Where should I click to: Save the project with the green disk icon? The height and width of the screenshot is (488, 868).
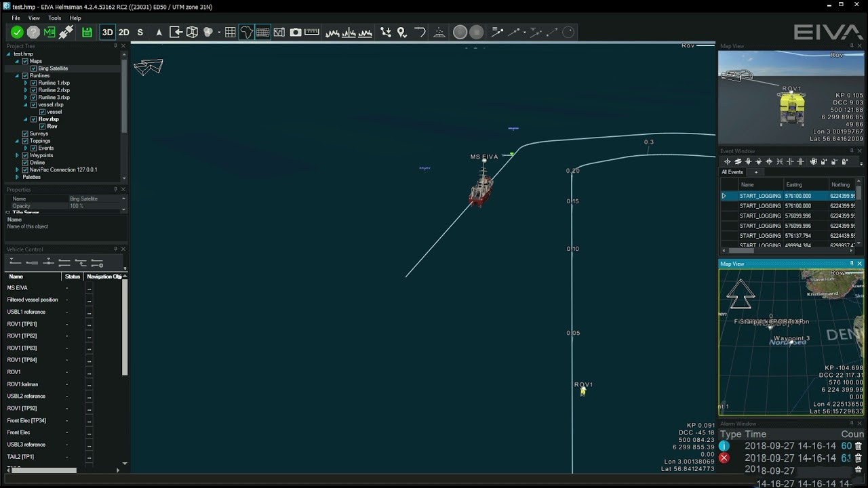coord(87,32)
